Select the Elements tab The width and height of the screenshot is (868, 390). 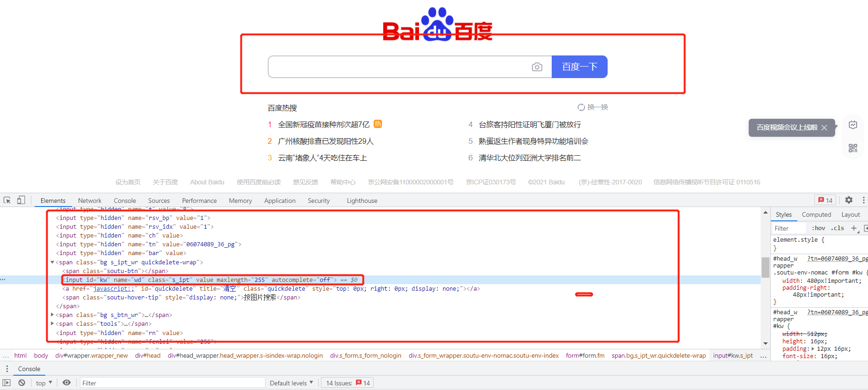53,201
